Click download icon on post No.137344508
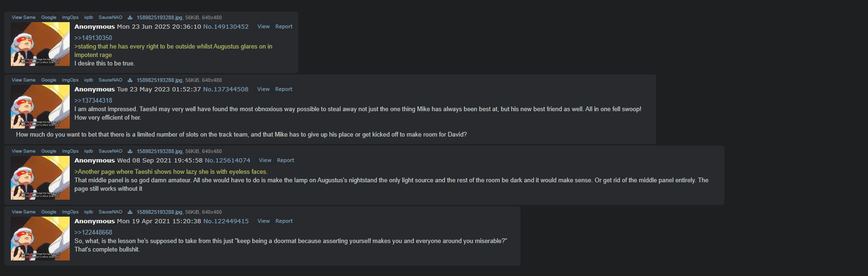The height and width of the screenshot is (276, 868). tap(130, 80)
